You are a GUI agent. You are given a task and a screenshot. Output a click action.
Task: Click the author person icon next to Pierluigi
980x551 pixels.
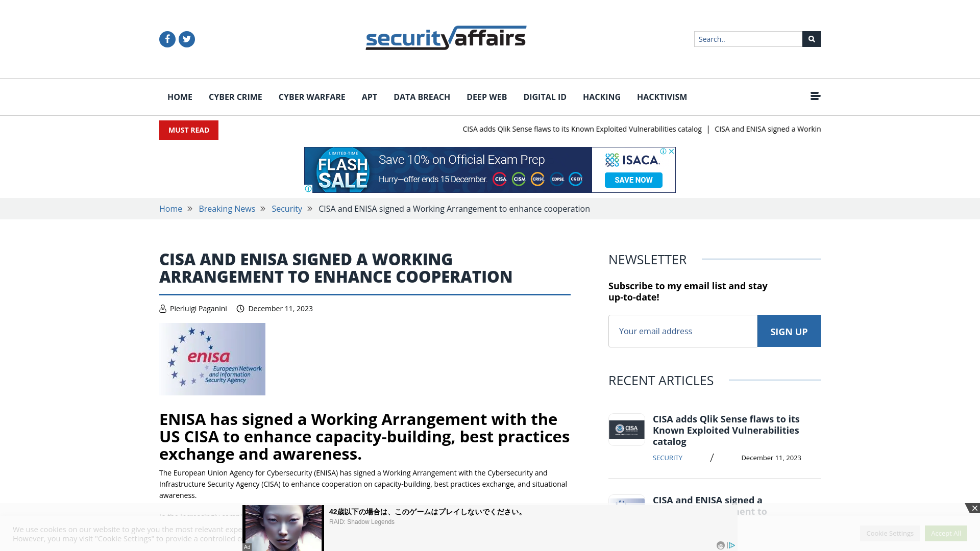coord(162,308)
